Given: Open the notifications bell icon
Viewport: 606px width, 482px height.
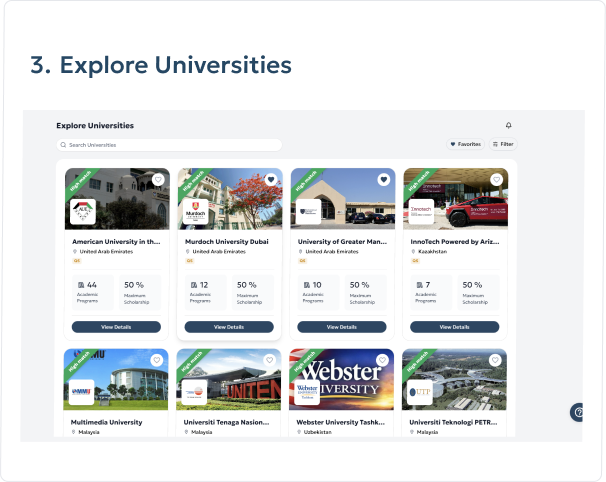Looking at the screenshot, I should 509,125.
